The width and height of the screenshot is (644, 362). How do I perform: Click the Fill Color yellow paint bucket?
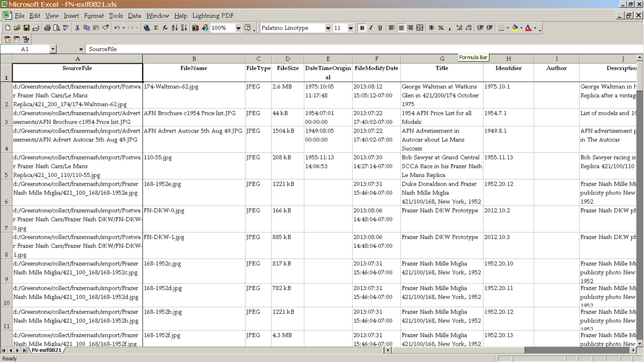(515, 28)
